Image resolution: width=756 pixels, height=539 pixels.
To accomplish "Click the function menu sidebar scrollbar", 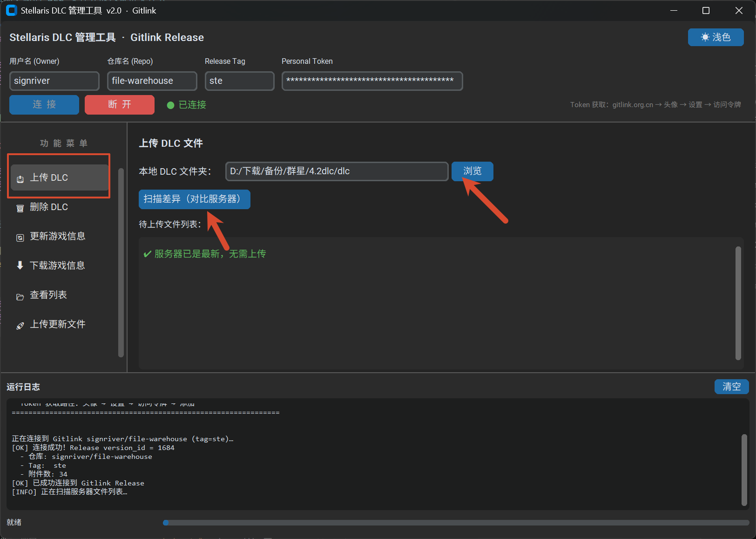I will pyautogui.click(x=121, y=262).
